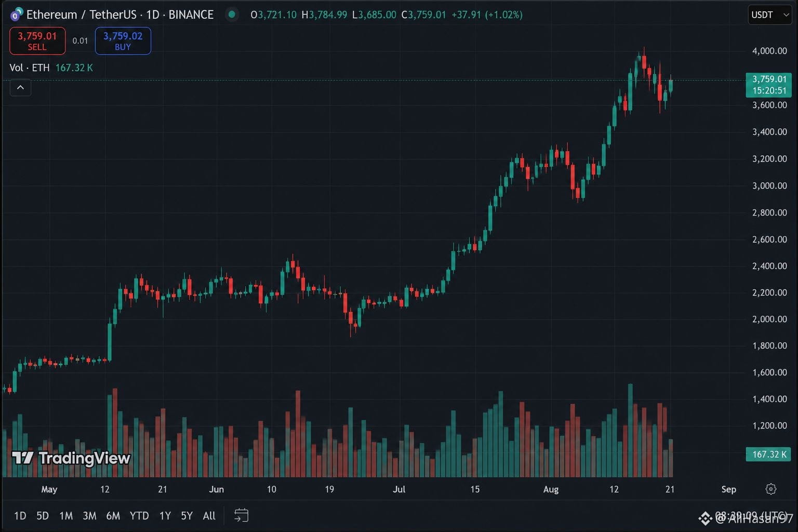Click the 2,600.00 price scale label
Screen dimensions: 798x532
(769, 240)
